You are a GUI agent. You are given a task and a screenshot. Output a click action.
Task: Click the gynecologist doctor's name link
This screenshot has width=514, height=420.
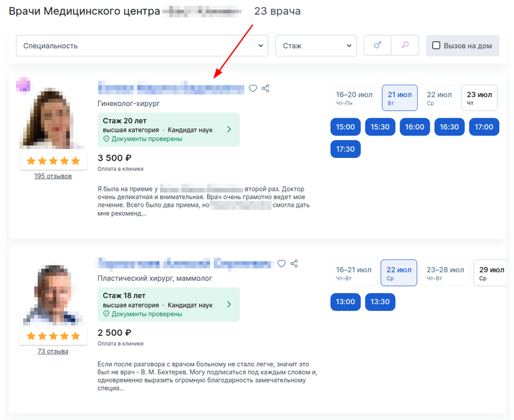(171, 88)
